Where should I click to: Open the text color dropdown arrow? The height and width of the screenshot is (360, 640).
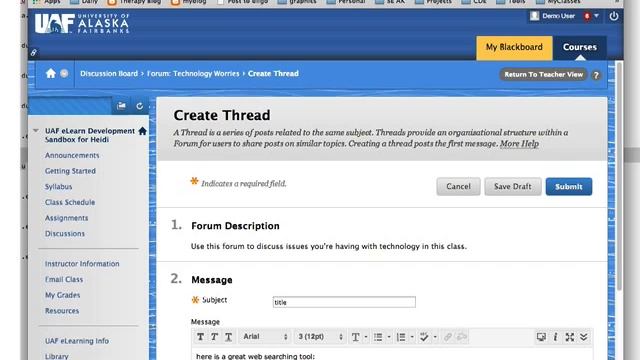tap(366, 337)
